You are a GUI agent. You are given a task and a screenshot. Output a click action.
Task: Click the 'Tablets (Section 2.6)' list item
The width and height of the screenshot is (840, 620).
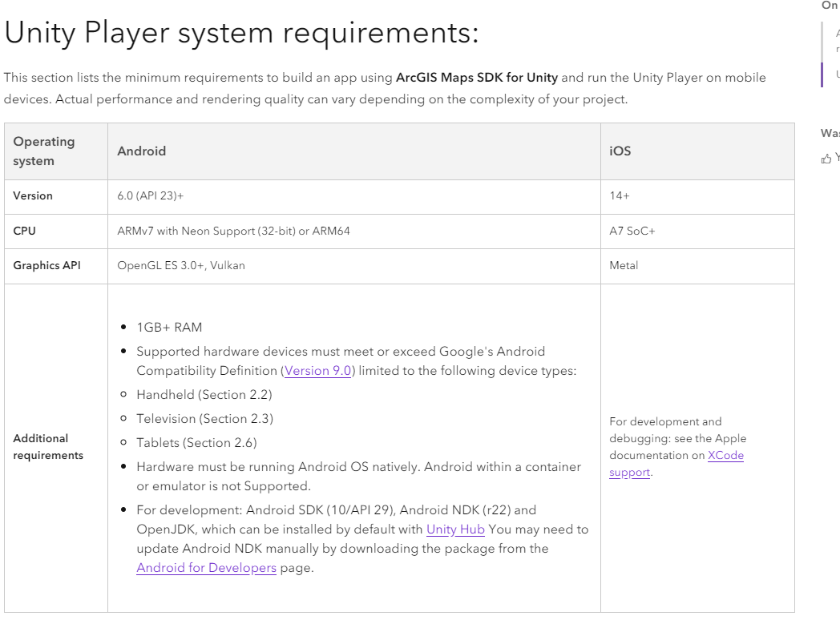point(196,443)
